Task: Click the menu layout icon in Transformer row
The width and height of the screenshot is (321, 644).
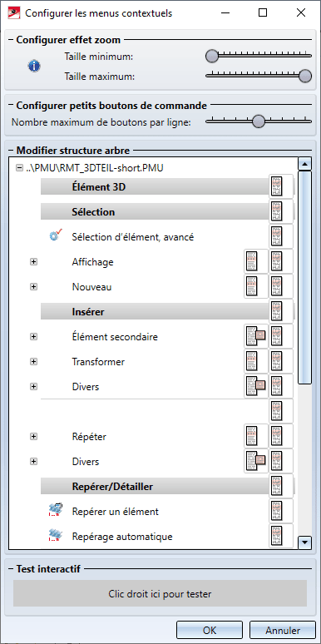Action: click(255, 361)
